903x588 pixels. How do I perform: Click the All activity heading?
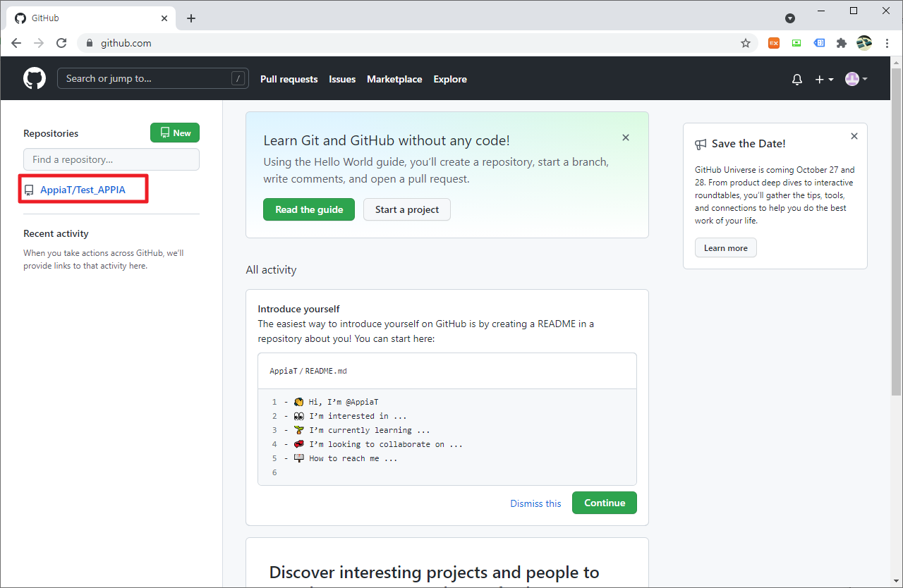[271, 269]
